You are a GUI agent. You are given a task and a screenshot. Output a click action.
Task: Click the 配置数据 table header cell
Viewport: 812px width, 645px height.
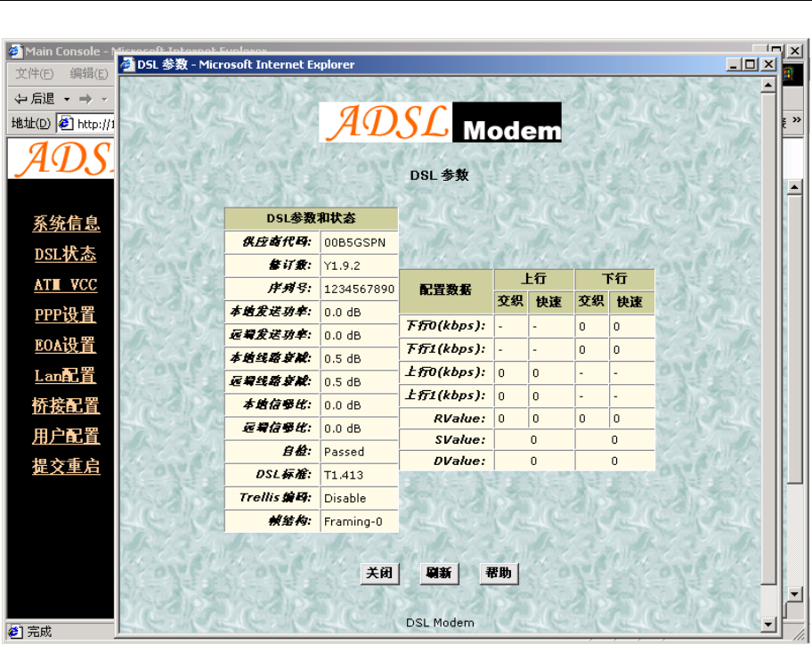point(446,290)
